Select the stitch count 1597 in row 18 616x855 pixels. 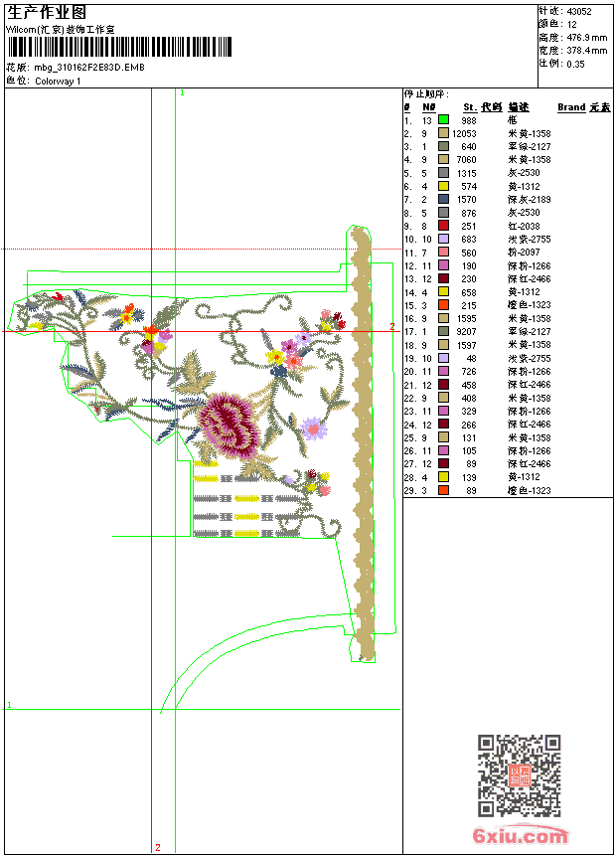(466, 345)
